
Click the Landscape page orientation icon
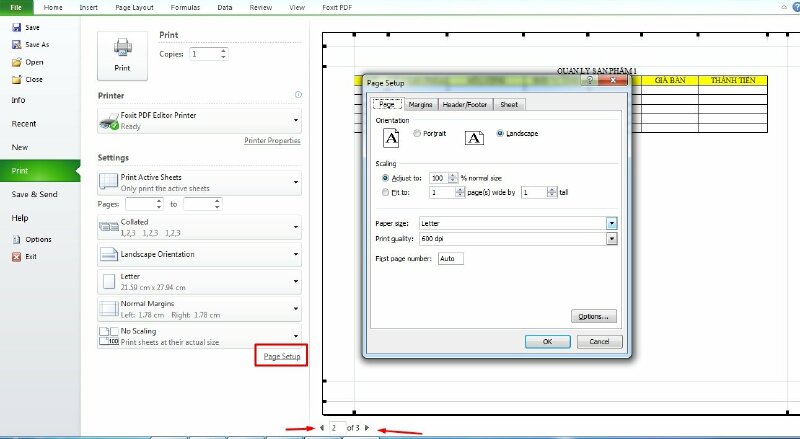coord(474,138)
